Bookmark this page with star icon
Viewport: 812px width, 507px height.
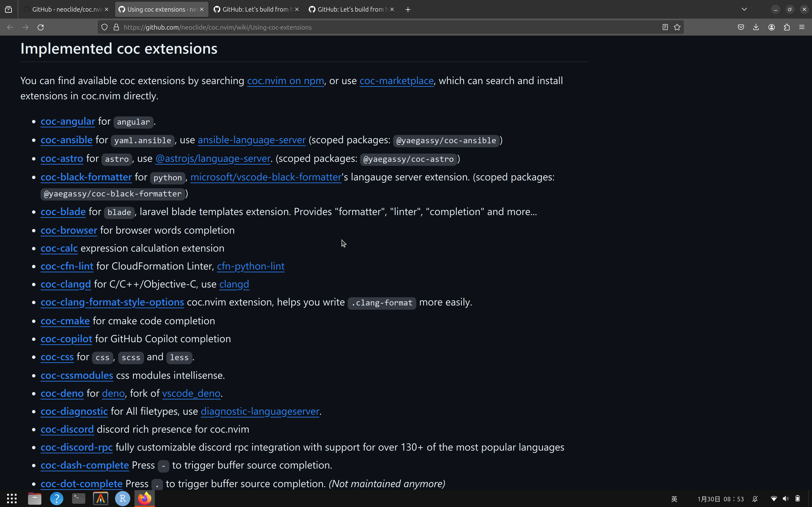(x=677, y=27)
